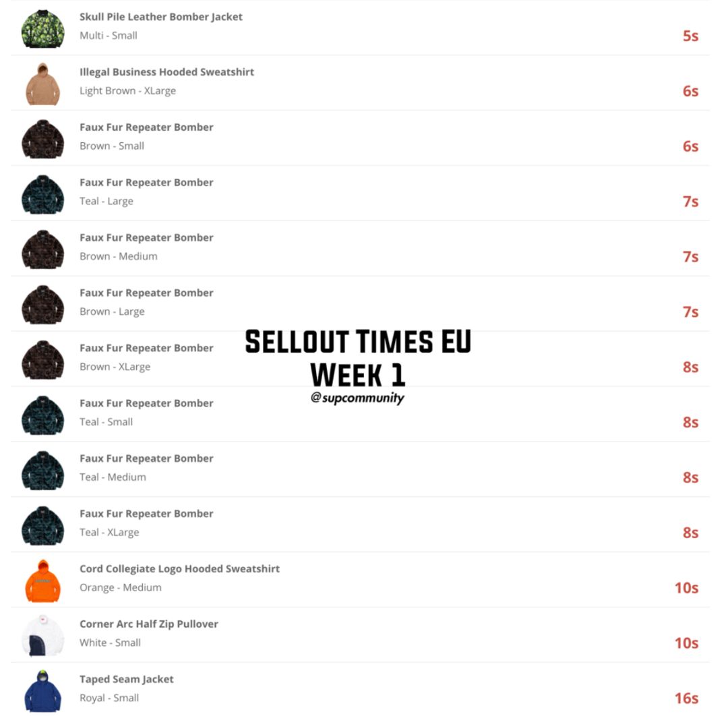Click the @supcommunity watermark handle
The width and height of the screenshot is (728, 716).
pos(357,398)
